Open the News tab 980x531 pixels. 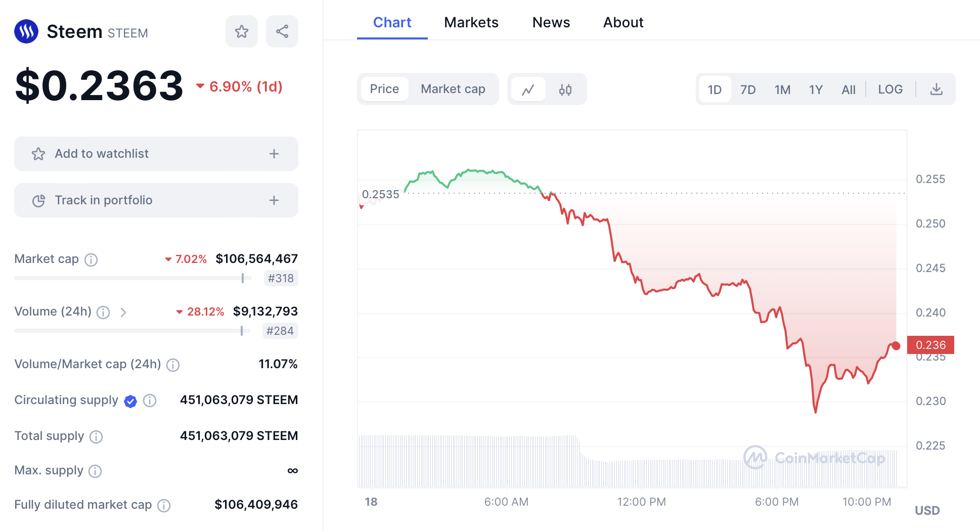click(x=551, y=22)
